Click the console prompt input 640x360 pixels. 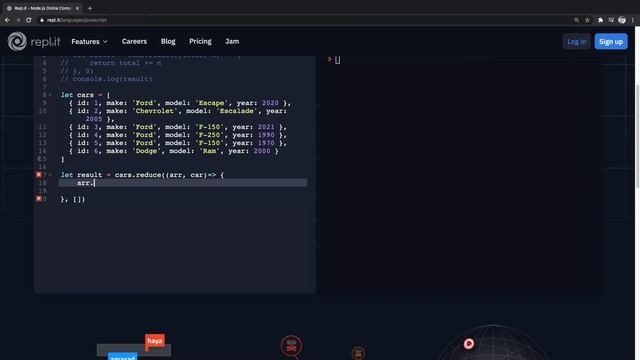pos(338,60)
